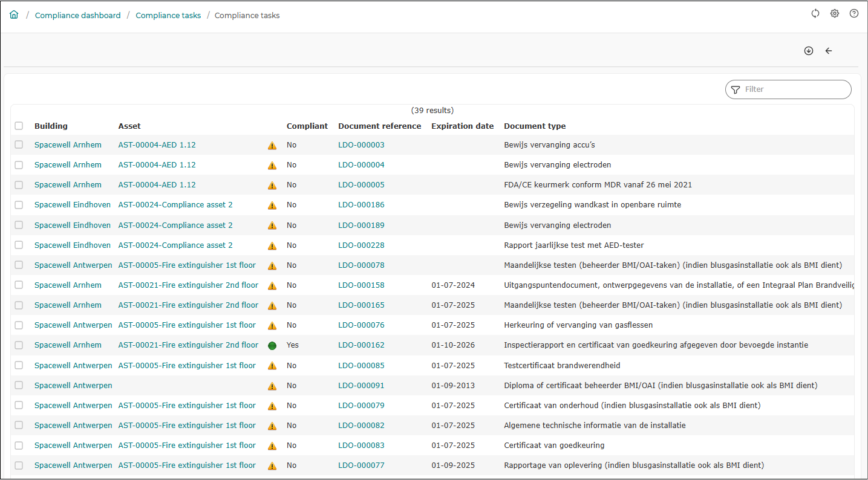This screenshot has height=480, width=868.
Task: Click the download circle-arrow icon
Action: (x=809, y=51)
